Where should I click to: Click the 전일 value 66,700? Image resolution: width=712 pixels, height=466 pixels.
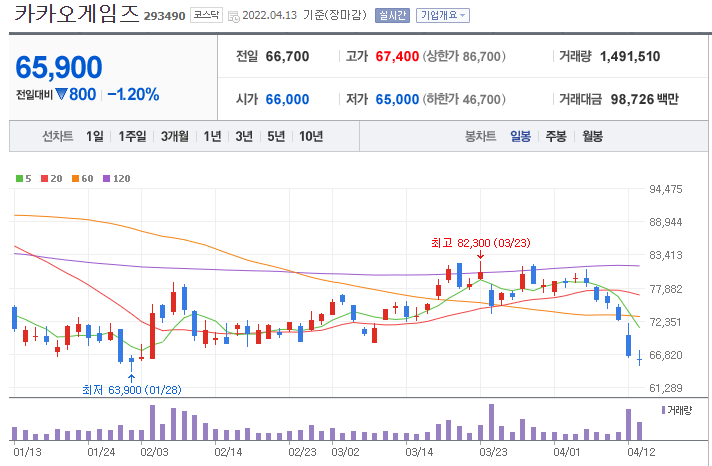pos(287,57)
